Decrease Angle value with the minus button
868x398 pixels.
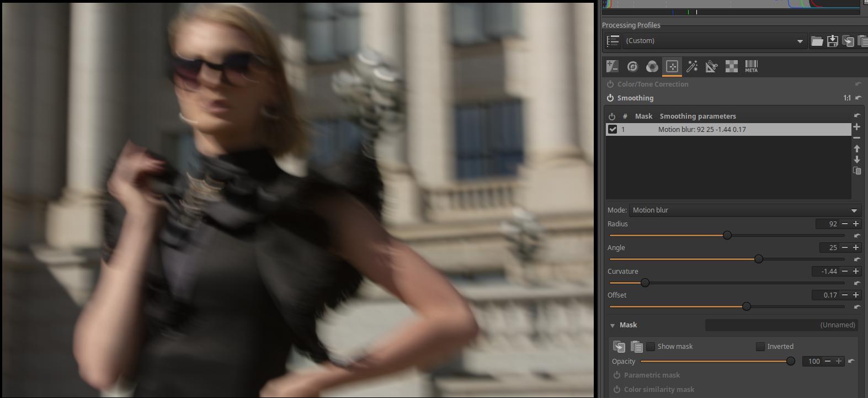(x=845, y=248)
